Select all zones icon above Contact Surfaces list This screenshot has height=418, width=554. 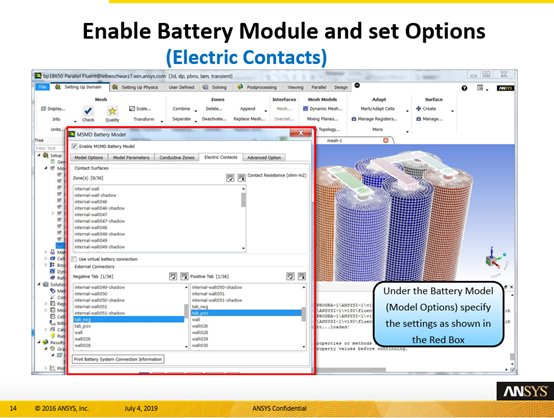230,178
